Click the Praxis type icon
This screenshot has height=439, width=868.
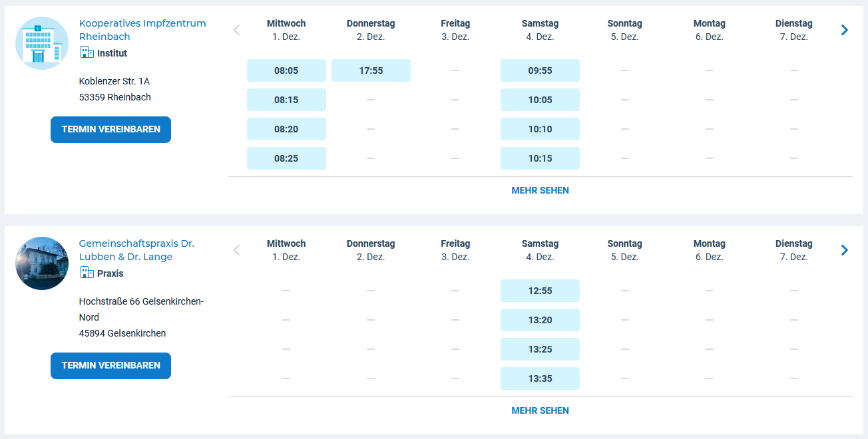pos(87,273)
